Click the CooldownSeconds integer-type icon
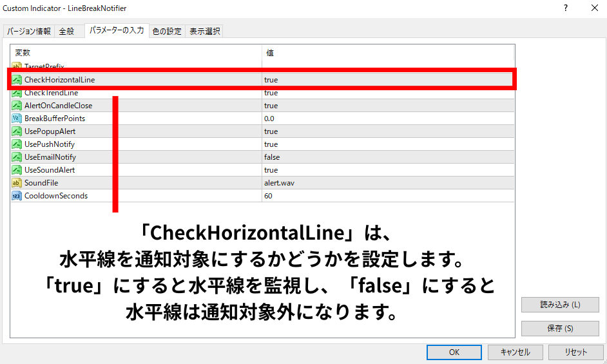The image size is (607, 364). (17, 196)
